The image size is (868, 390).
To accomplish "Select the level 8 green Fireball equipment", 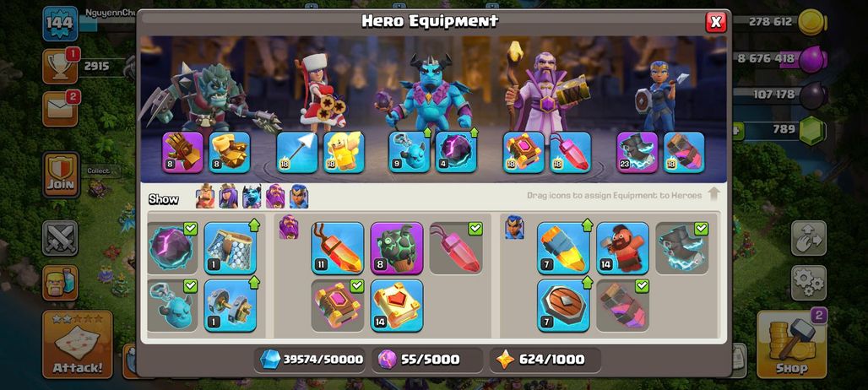I will coord(396,248).
